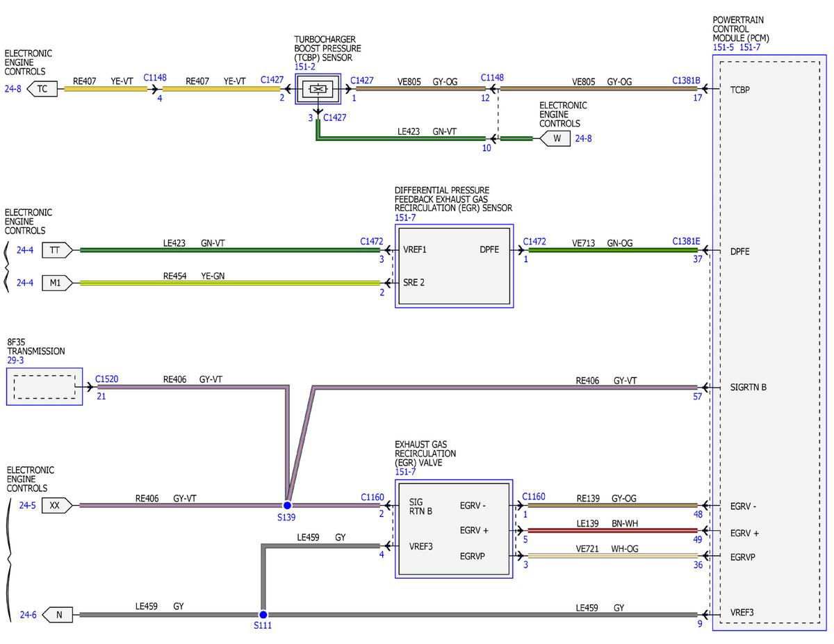Click the TCBP pin label inside PCM

coord(741,90)
